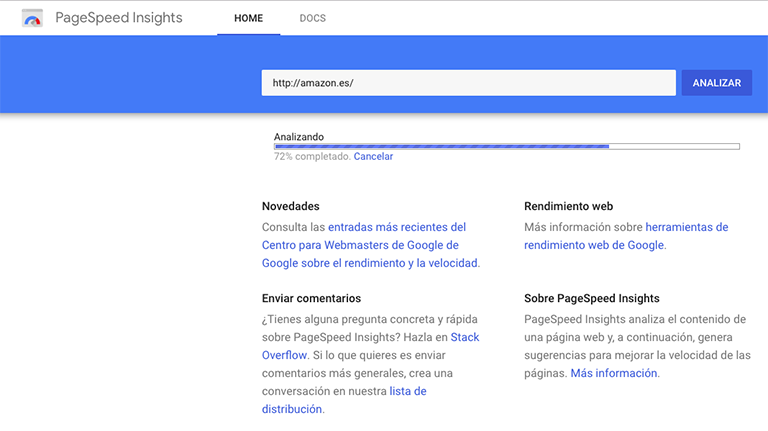Follow the 'rendimiento web de Google' link text
Viewport: 768px width, 431px height.
(x=594, y=245)
